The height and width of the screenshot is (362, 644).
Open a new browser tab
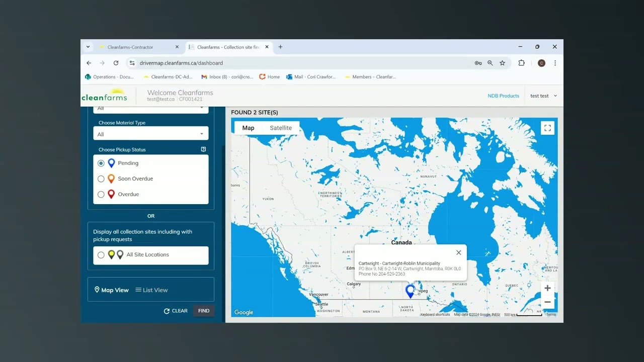click(280, 47)
